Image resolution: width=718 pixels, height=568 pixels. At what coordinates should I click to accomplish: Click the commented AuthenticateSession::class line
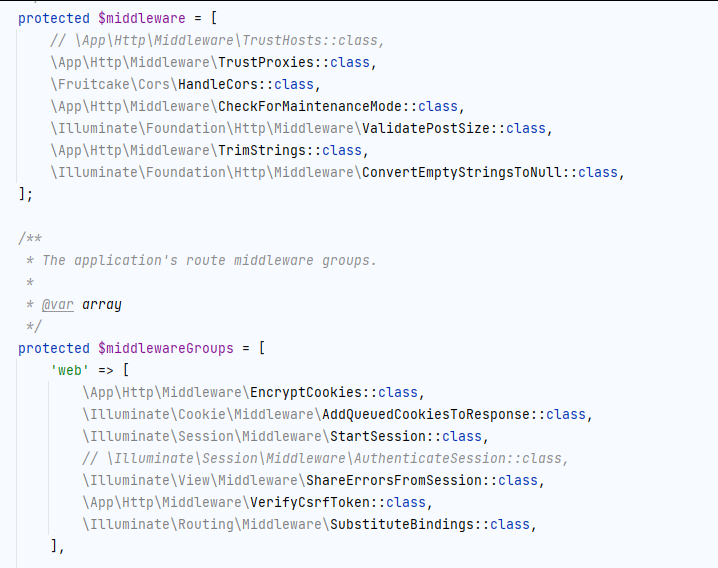(325, 458)
